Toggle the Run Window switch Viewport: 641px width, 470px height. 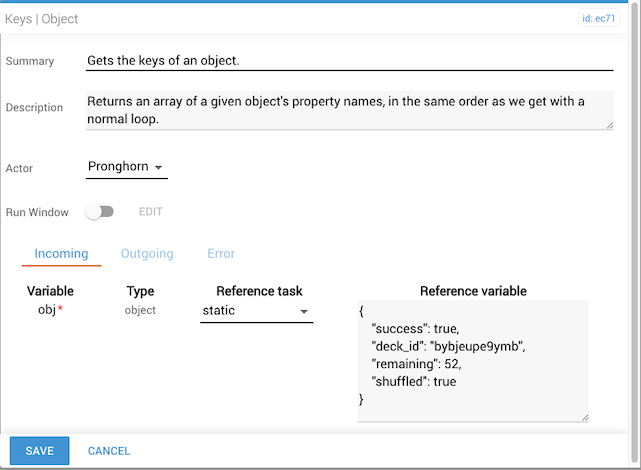pos(100,212)
